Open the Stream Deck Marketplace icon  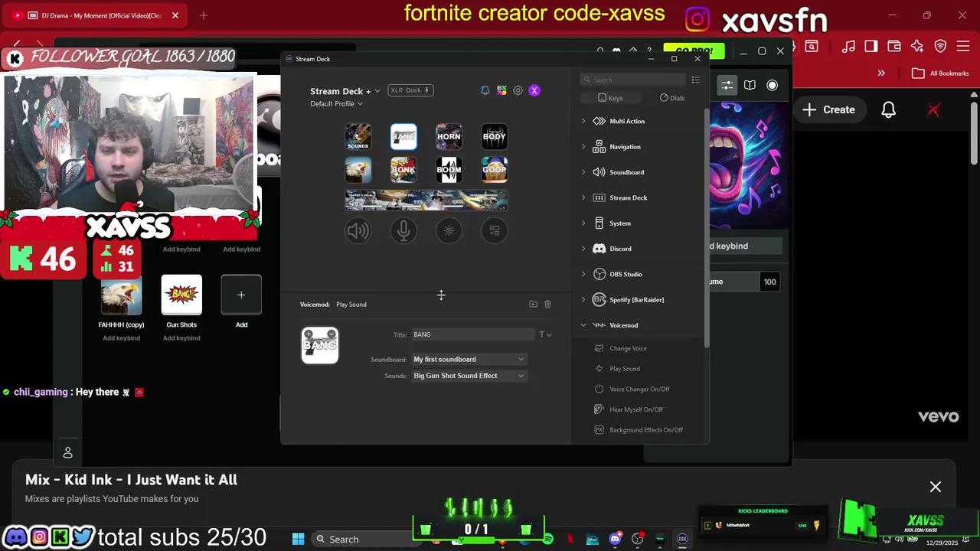(x=501, y=90)
